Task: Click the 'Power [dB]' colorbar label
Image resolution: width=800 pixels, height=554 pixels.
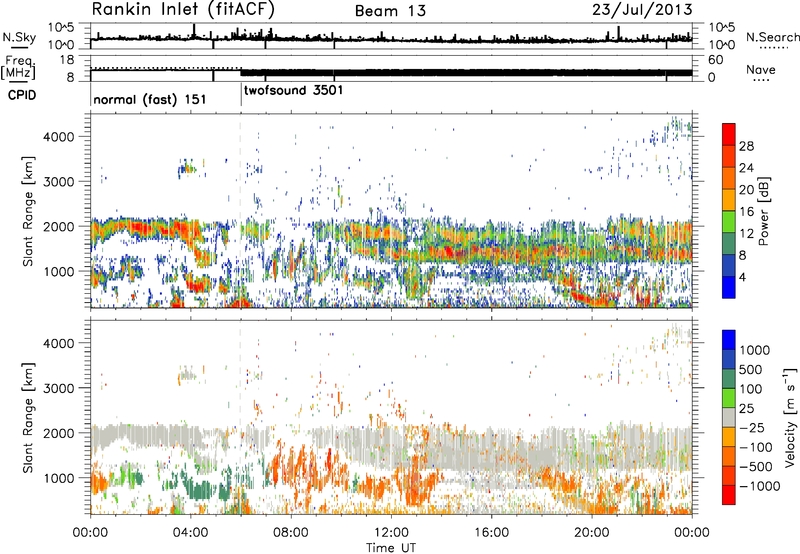Action: point(763,211)
